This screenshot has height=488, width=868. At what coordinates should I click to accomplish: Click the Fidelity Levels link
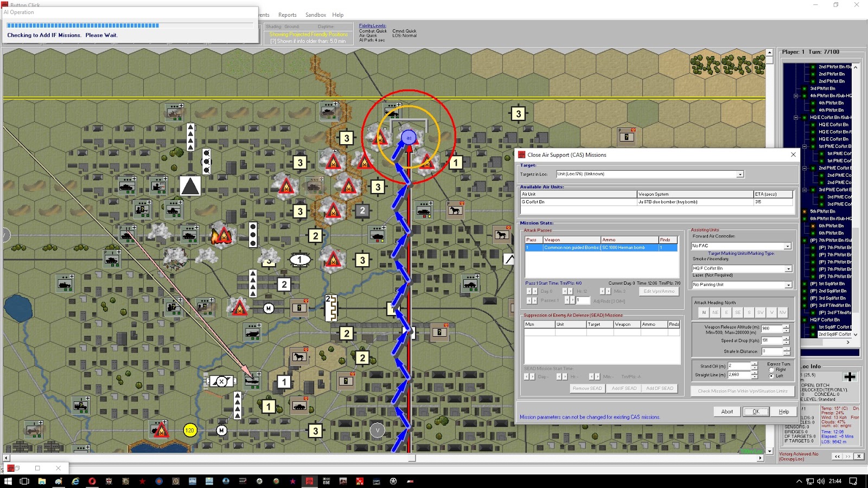pos(373,25)
